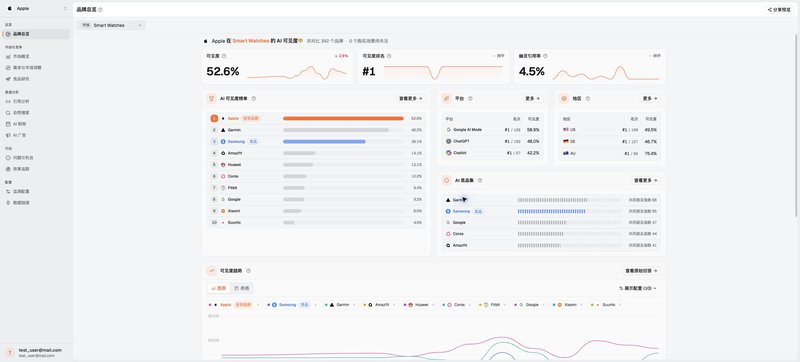Click 更多 on the 地区 panel
This screenshot has width=800, height=362.
650,99
